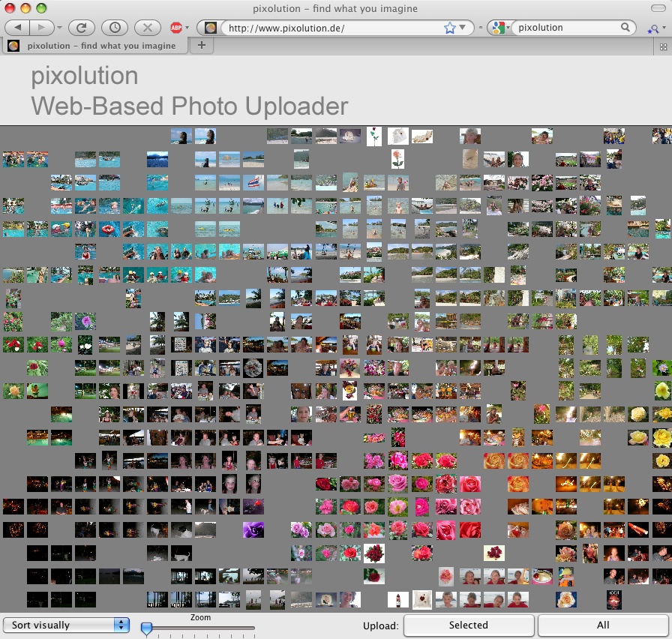Select the single red rose on white thumbnail
Image resolution: width=672 pixels, height=639 pixels.
tap(373, 136)
